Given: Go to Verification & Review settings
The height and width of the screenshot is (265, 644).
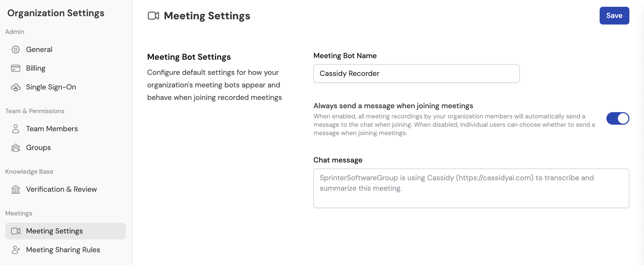Looking at the screenshot, I should pos(61,190).
